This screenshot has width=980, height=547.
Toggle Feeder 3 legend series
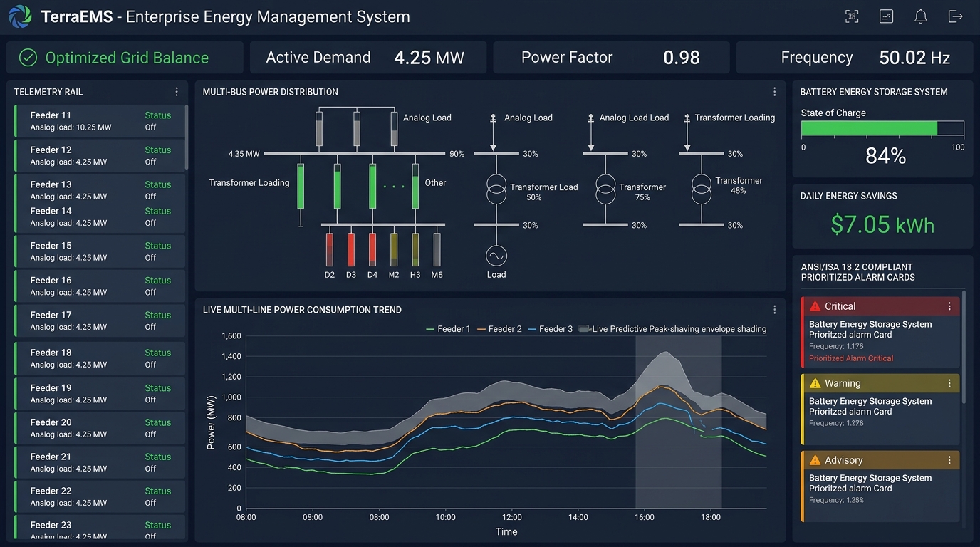pos(550,329)
